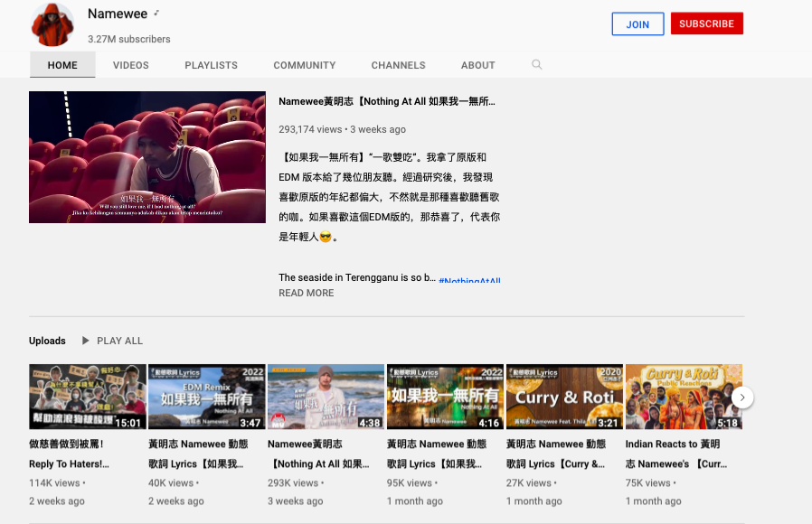This screenshot has height=524, width=812.
Task: Open the Channels tab
Action: [398, 65]
